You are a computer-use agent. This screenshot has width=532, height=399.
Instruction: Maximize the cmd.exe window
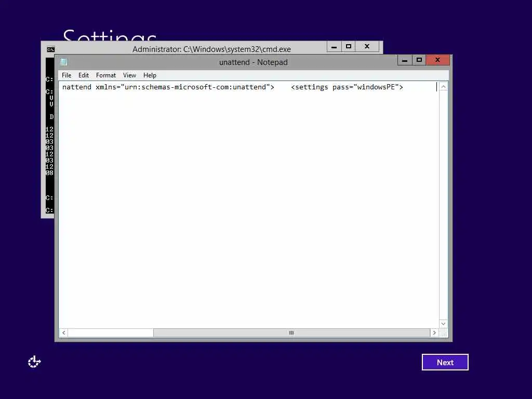click(x=349, y=47)
